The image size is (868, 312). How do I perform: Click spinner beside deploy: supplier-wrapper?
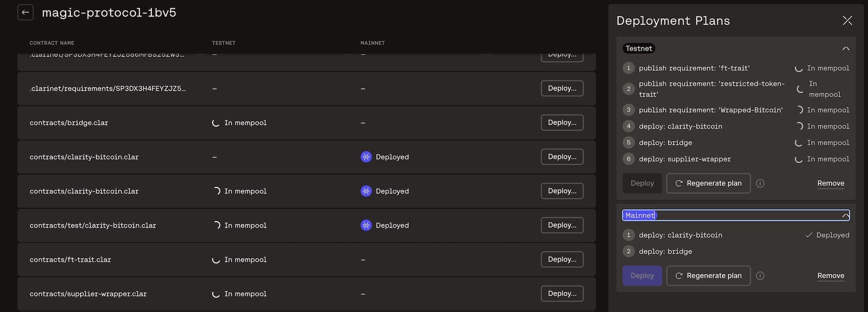[799, 159]
